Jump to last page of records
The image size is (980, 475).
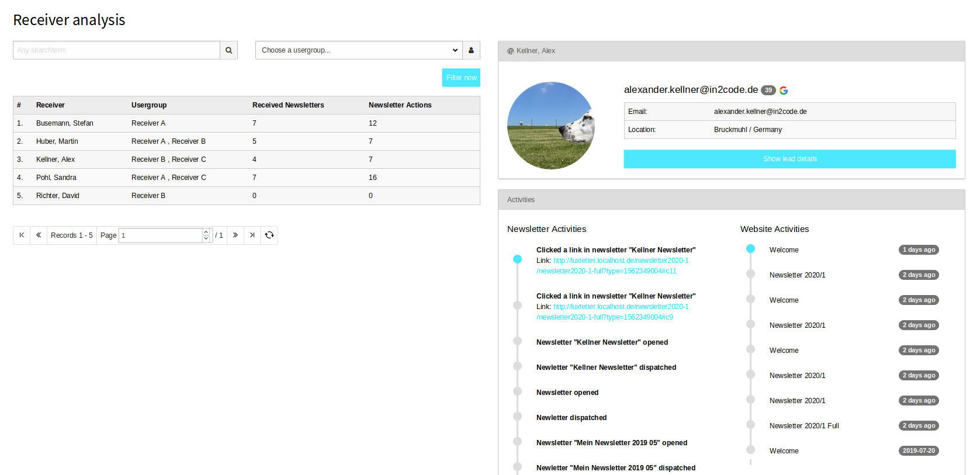(252, 235)
